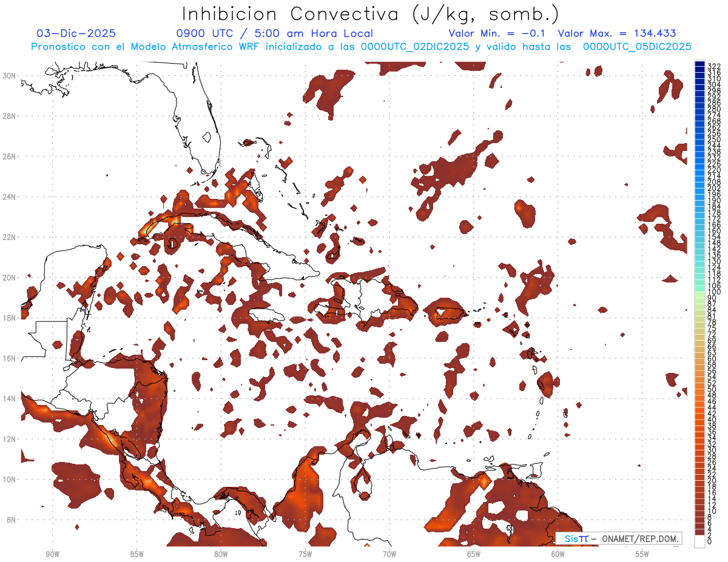
Task: Click the 55W longitude label
Action: click(x=642, y=554)
